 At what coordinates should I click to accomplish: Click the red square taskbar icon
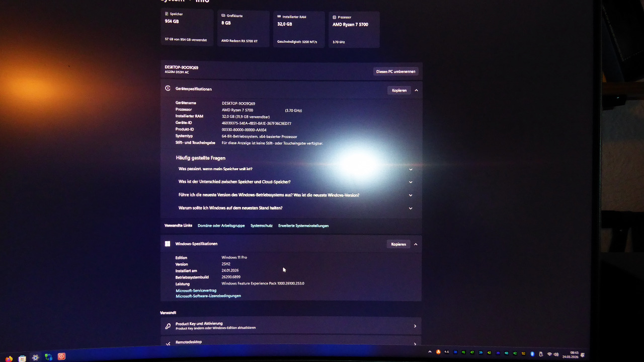click(x=61, y=356)
